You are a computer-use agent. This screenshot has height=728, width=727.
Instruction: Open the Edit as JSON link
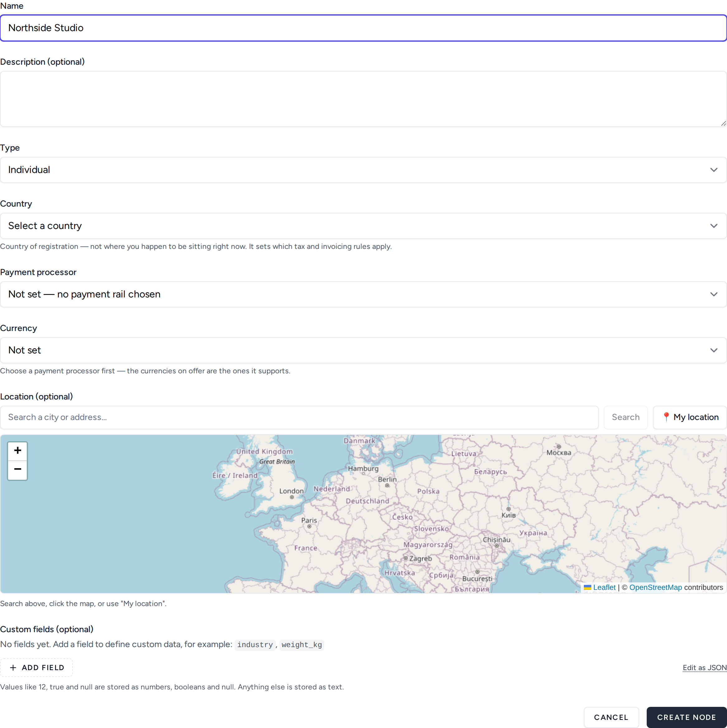[x=704, y=667]
